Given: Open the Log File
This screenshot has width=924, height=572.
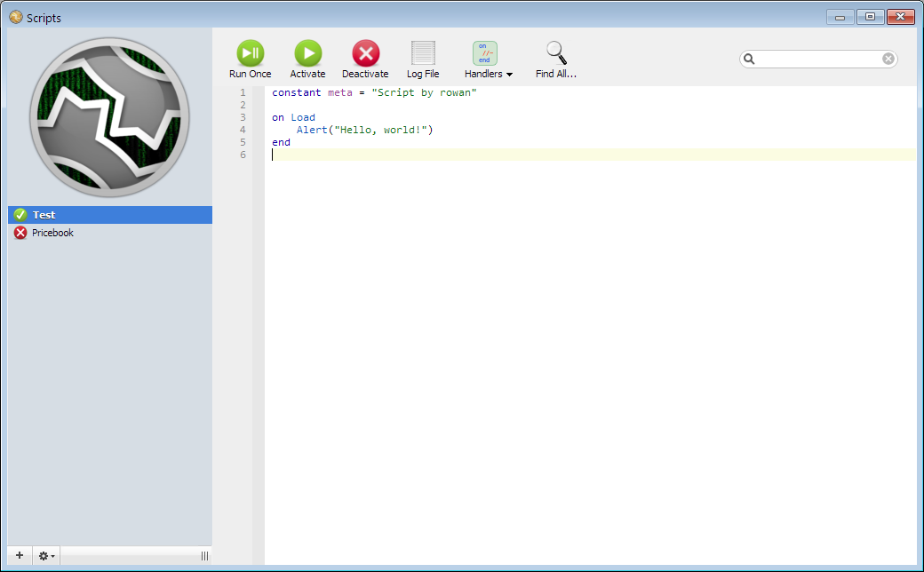Looking at the screenshot, I should click(423, 54).
